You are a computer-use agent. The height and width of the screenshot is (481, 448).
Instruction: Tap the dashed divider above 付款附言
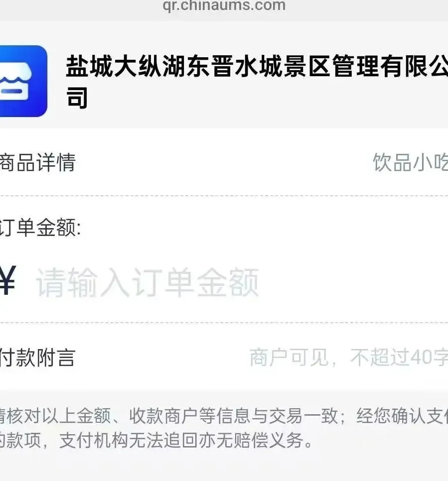[x=224, y=323]
